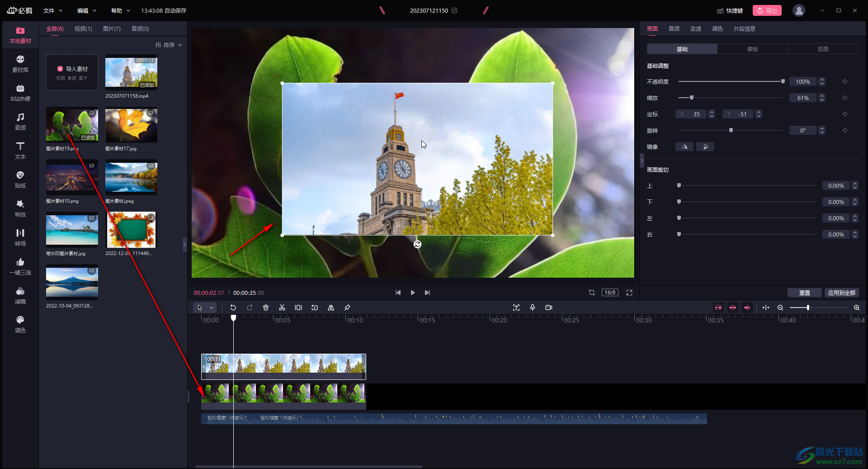
Task: Click the mirror flip icon in timeline toolbar
Action: tap(331, 308)
